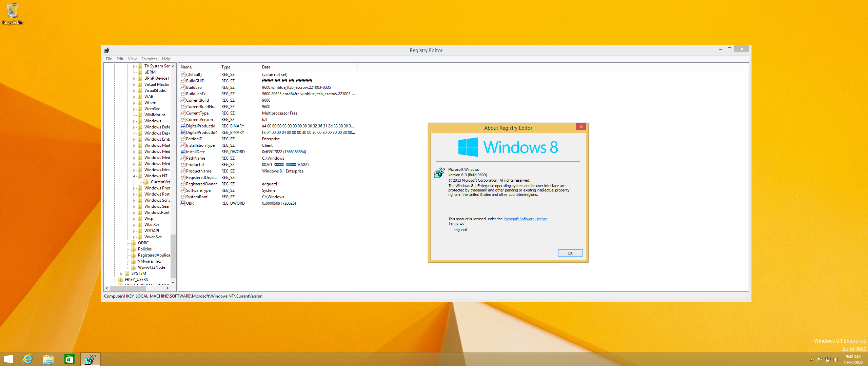Click the (Default) string value icon
The height and width of the screenshot is (366, 868).
(x=183, y=74)
